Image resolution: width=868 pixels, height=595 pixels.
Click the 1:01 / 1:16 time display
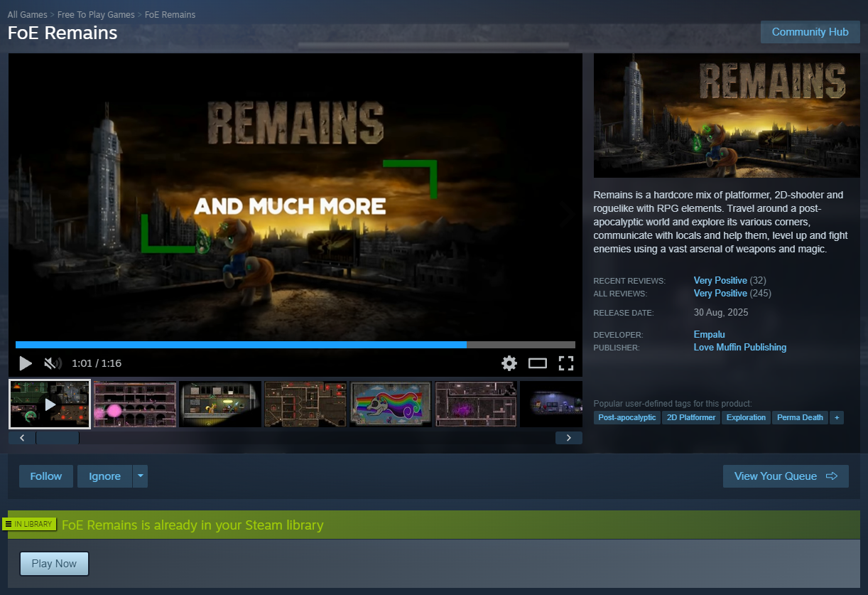pyautogui.click(x=97, y=363)
